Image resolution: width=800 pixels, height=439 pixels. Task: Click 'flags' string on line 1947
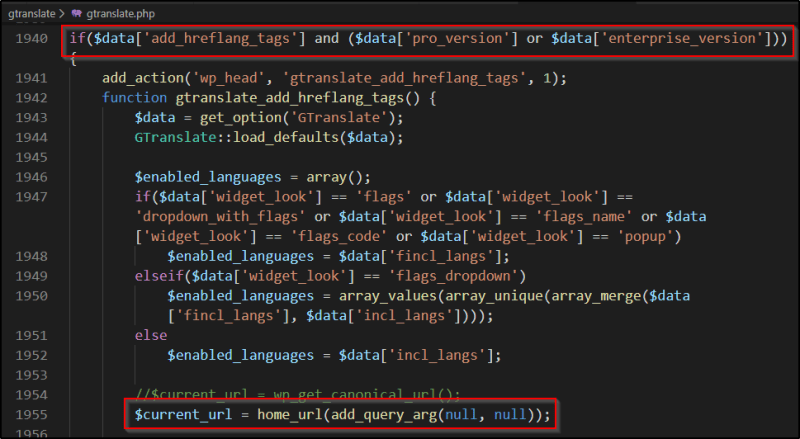[x=384, y=197]
